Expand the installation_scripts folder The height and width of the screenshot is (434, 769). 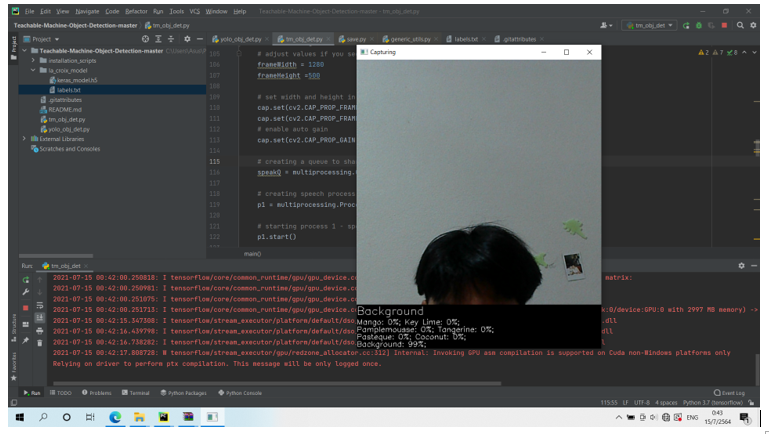pos(33,60)
